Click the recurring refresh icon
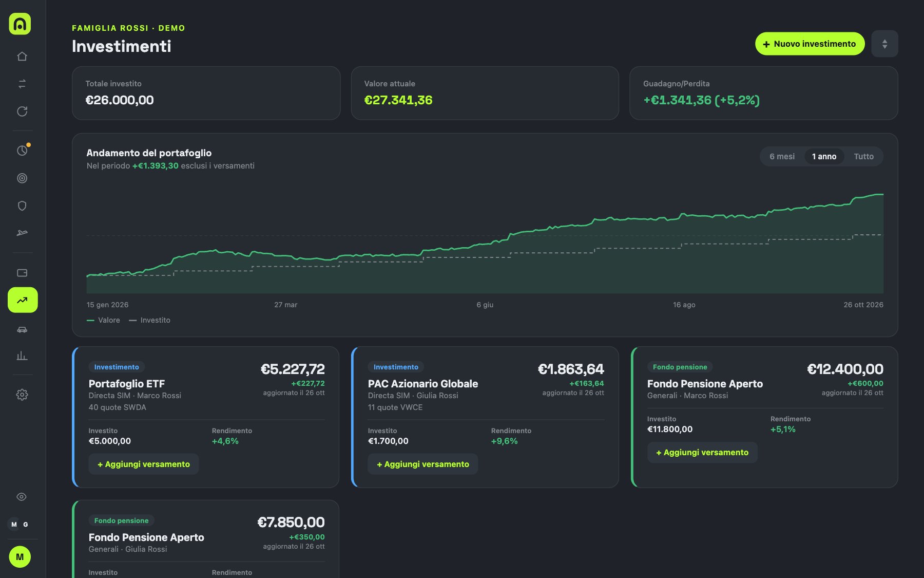The height and width of the screenshot is (578, 924). coord(22,111)
